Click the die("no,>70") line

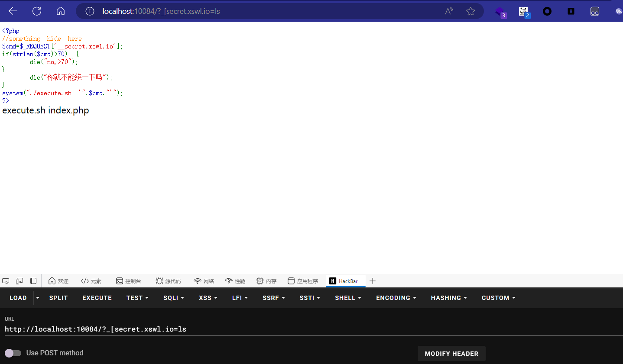click(x=54, y=62)
